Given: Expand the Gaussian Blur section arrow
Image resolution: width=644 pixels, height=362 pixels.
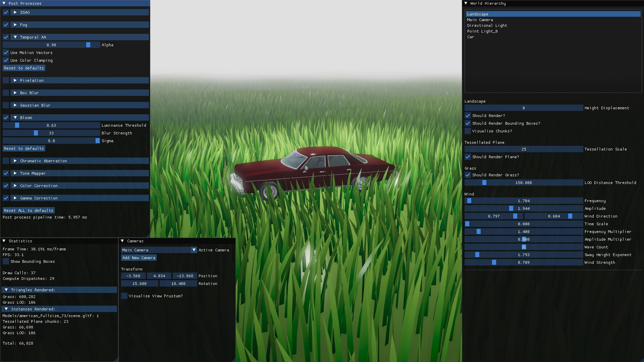Looking at the screenshot, I should (x=15, y=105).
